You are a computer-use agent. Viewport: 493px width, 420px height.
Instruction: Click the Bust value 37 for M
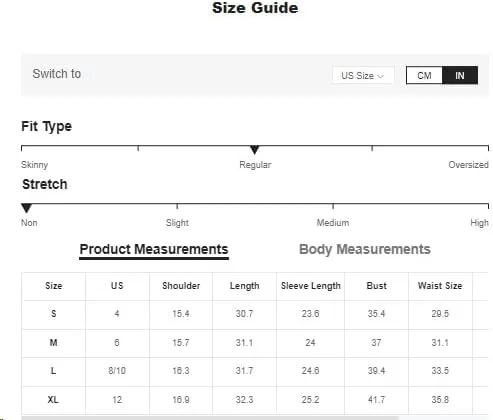376,342
